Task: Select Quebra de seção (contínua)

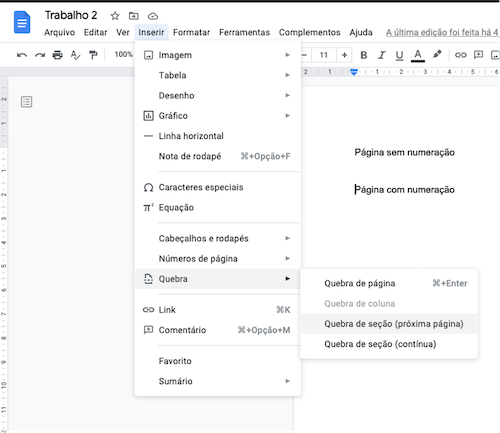Action: coord(389,344)
